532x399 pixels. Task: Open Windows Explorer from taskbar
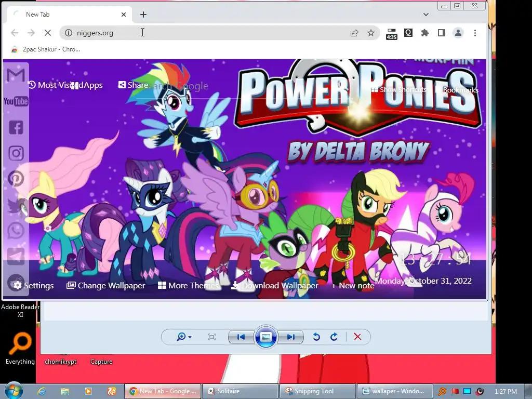65,391
